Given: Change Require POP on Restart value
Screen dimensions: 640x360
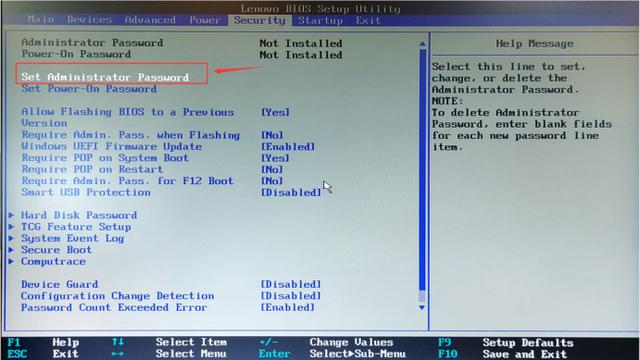Looking at the screenshot, I should click(x=272, y=169).
